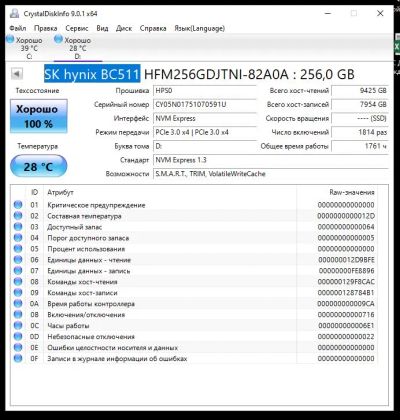400x420 pixels.
Task: Select attribute text Часы работы
Action: (x=68, y=326)
